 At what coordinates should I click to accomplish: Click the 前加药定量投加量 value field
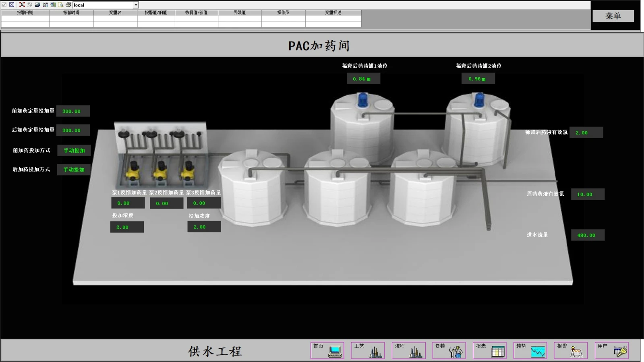coord(73,111)
